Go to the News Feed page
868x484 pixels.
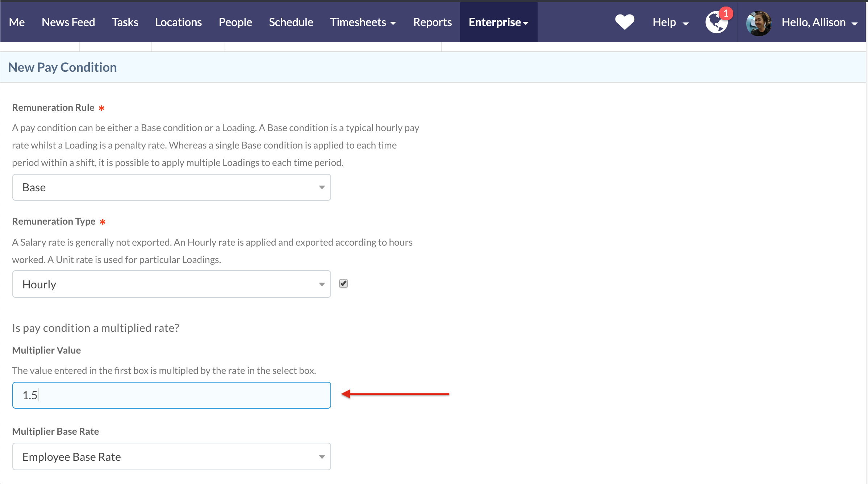point(68,22)
